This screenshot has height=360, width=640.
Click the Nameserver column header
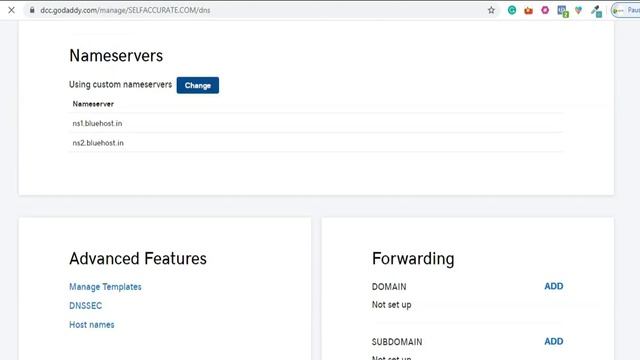click(93, 104)
